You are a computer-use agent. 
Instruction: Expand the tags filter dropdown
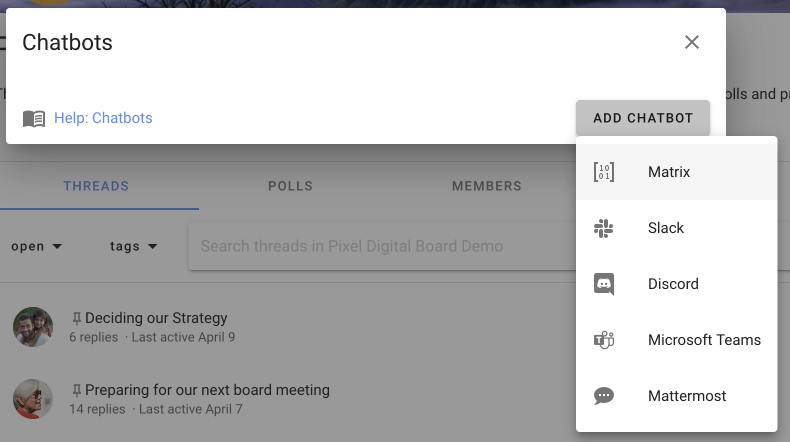[x=134, y=246]
